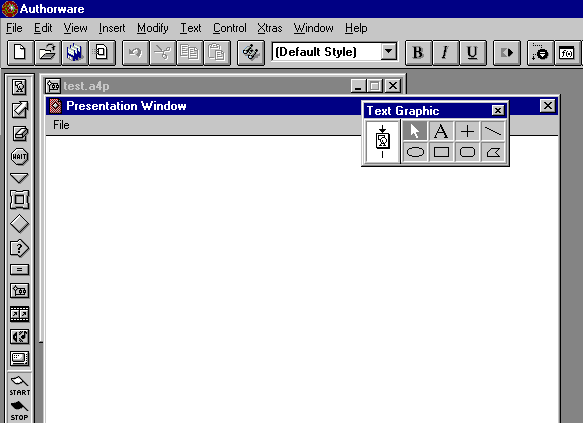Toggle Underline text formatting

[472, 53]
